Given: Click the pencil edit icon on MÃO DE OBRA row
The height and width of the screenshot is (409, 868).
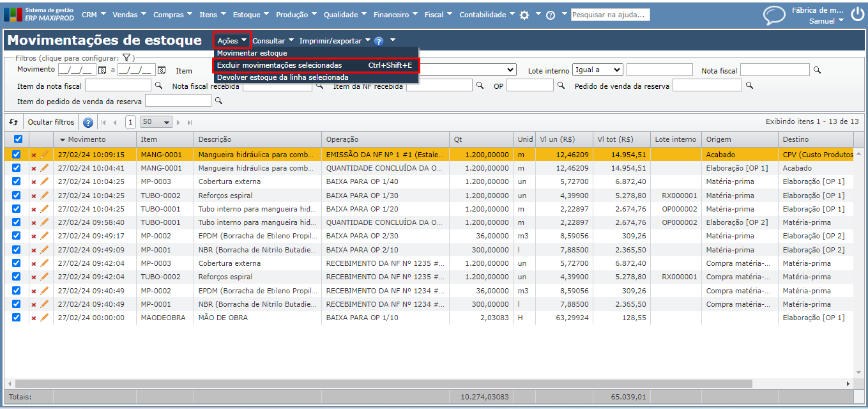Looking at the screenshot, I should [x=44, y=318].
